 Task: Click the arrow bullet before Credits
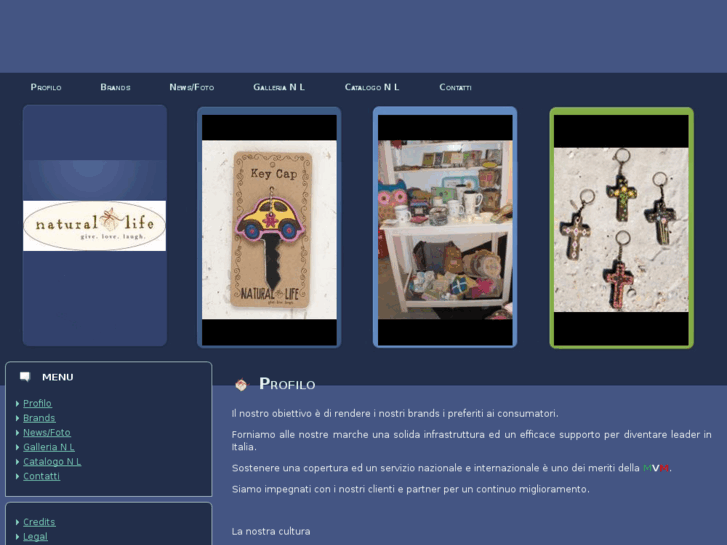[17, 522]
